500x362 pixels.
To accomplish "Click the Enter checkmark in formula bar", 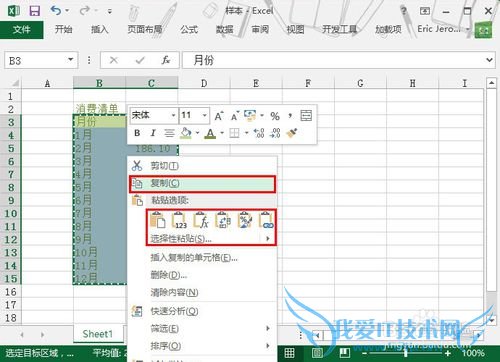I will (x=140, y=60).
